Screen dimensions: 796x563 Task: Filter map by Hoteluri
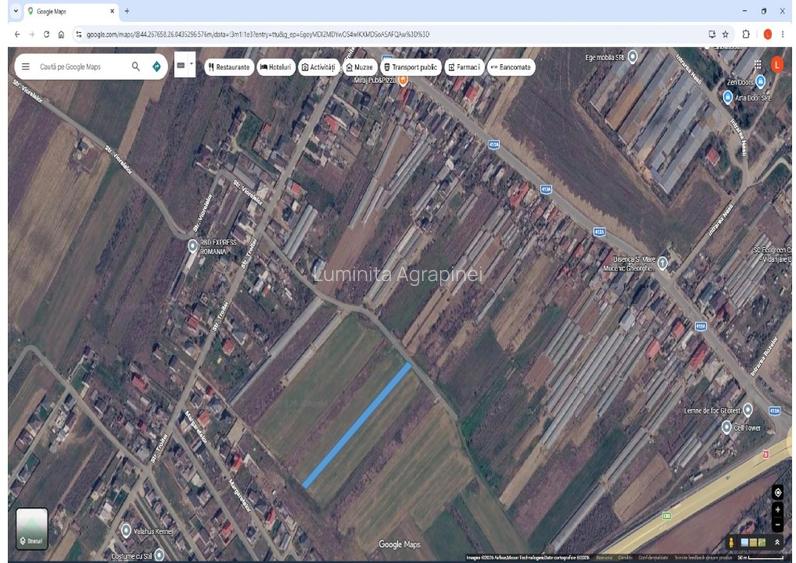pos(276,67)
